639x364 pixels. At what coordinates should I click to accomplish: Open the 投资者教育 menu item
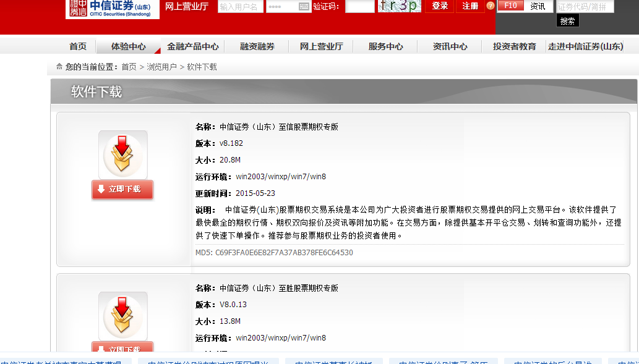[x=514, y=45]
